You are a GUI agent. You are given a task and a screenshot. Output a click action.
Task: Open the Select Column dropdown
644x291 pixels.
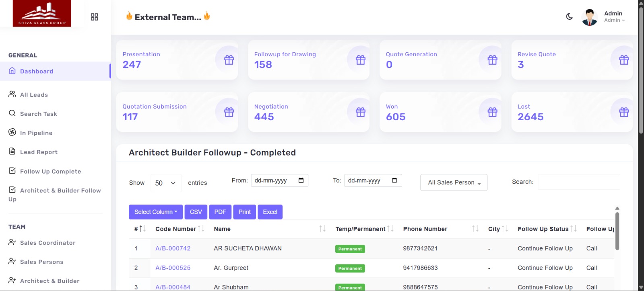point(156,212)
